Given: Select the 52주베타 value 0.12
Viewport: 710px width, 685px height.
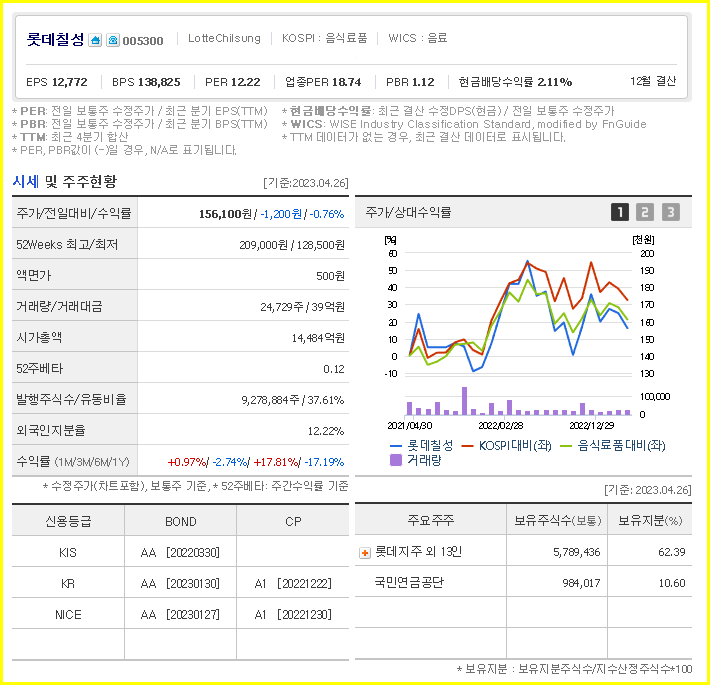Looking at the screenshot, I should click(334, 369).
